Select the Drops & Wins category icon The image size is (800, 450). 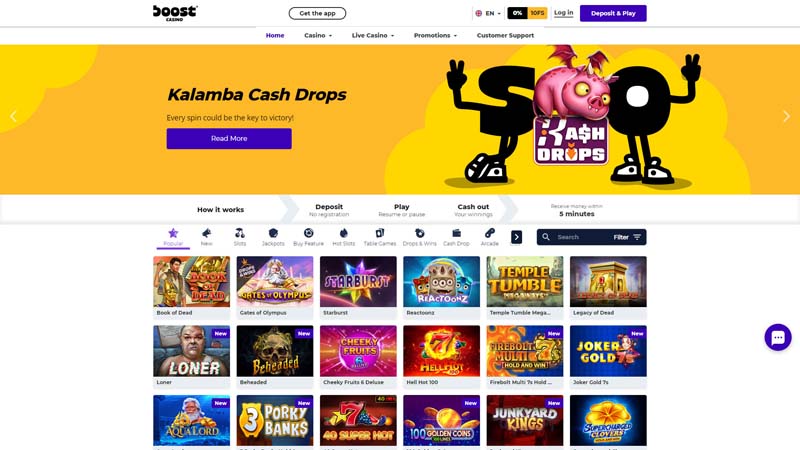419,233
